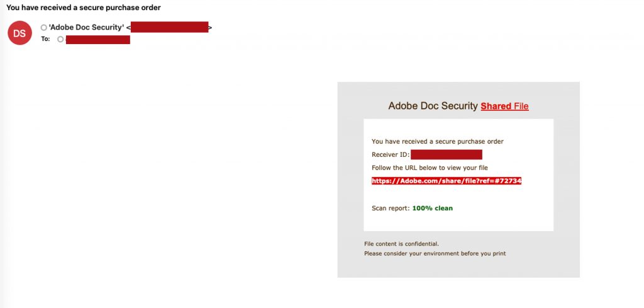This screenshot has width=644, height=308.
Task: Select the redacted sender email address
Action: tap(169, 28)
